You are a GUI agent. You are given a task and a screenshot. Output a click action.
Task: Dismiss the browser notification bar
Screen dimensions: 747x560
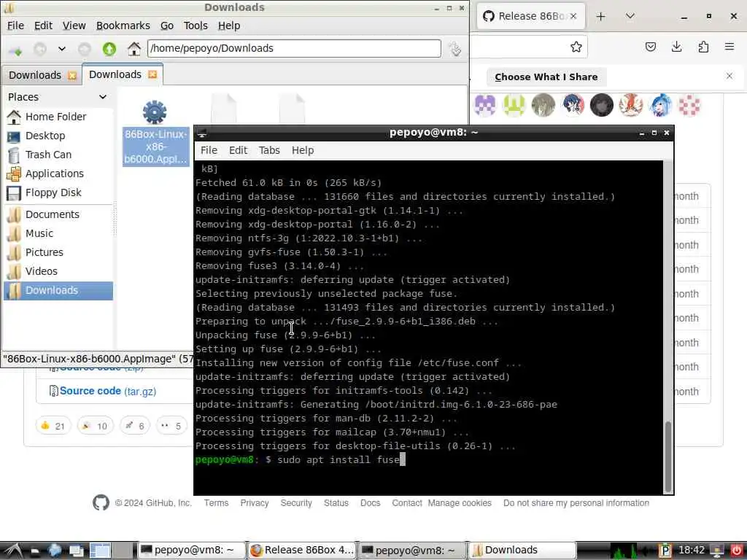coord(729,76)
